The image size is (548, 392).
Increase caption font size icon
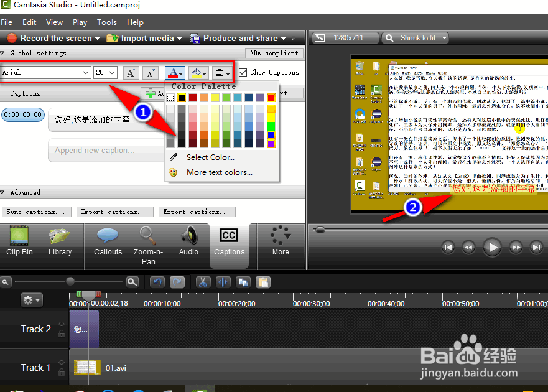pyautogui.click(x=131, y=73)
